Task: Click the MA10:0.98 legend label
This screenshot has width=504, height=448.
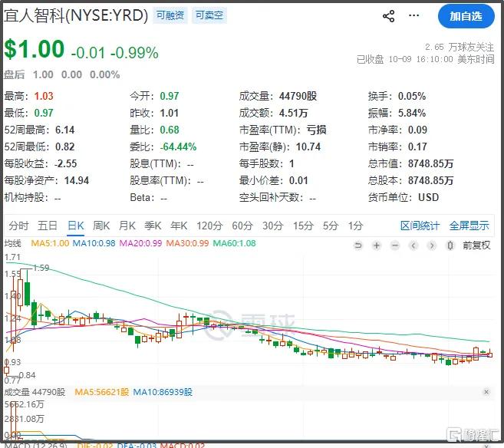Action: (x=94, y=243)
